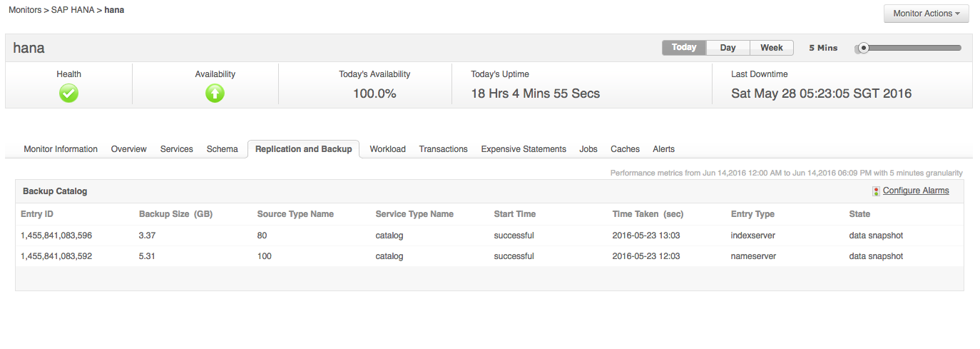This screenshot has width=980, height=349.
Task: Show the Alerts tab
Action: point(663,149)
